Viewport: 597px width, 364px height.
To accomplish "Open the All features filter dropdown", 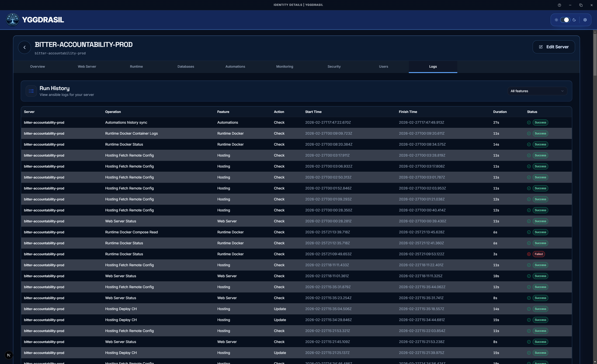I will tap(537, 91).
